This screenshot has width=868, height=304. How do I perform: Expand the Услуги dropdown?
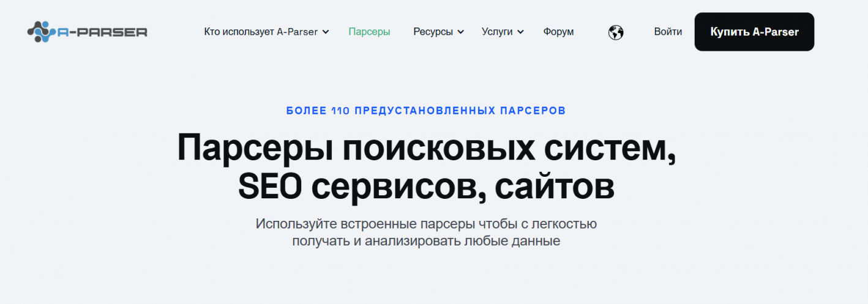click(503, 32)
